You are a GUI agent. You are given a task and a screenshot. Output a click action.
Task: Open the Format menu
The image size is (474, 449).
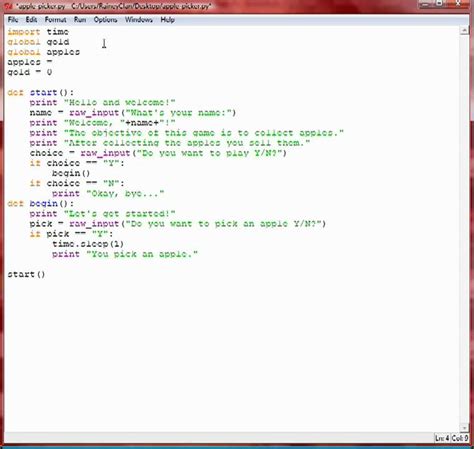[x=55, y=20]
